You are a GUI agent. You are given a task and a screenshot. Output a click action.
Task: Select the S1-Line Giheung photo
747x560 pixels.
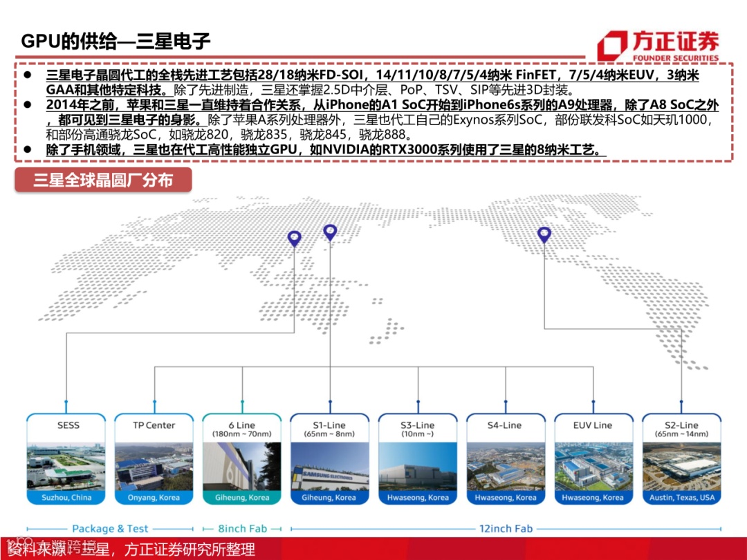tap(330, 467)
